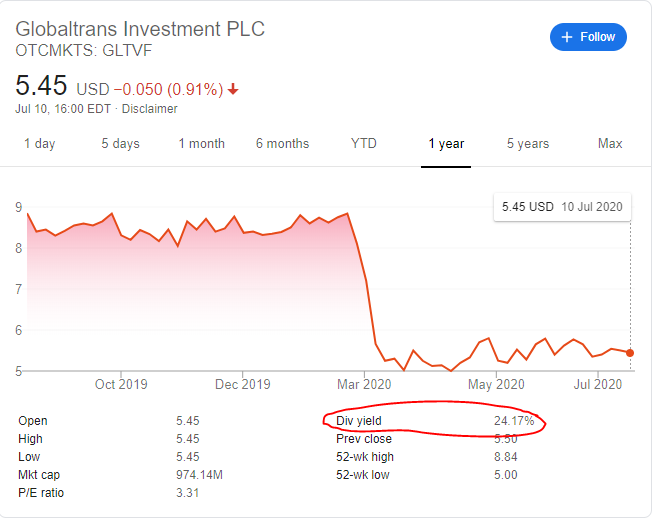
Task: Click the plus icon in Follow button
Action: click(x=567, y=37)
